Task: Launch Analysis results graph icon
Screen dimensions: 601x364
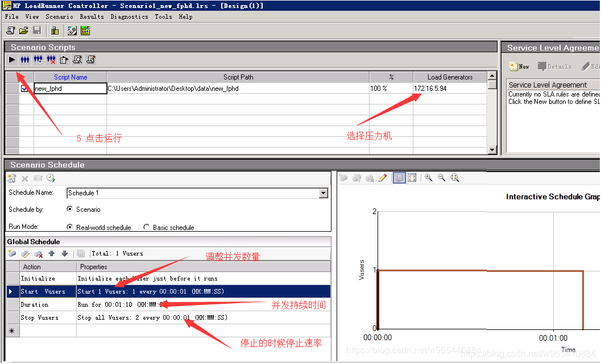Action: (x=85, y=31)
